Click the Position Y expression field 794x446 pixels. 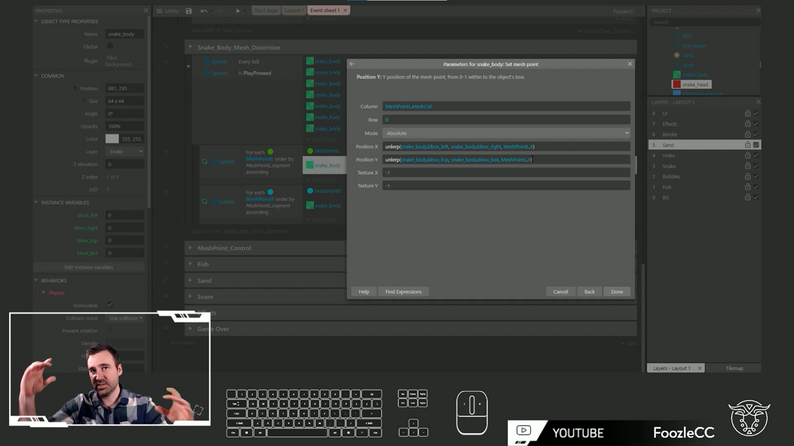506,159
